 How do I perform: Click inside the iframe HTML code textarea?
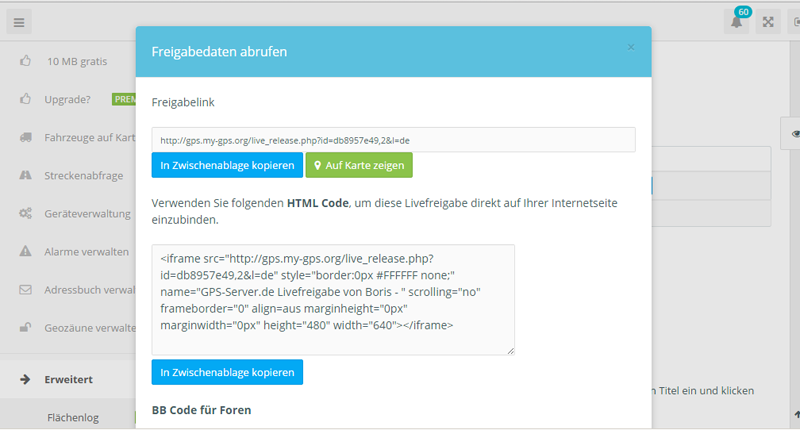pyautogui.click(x=333, y=299)
